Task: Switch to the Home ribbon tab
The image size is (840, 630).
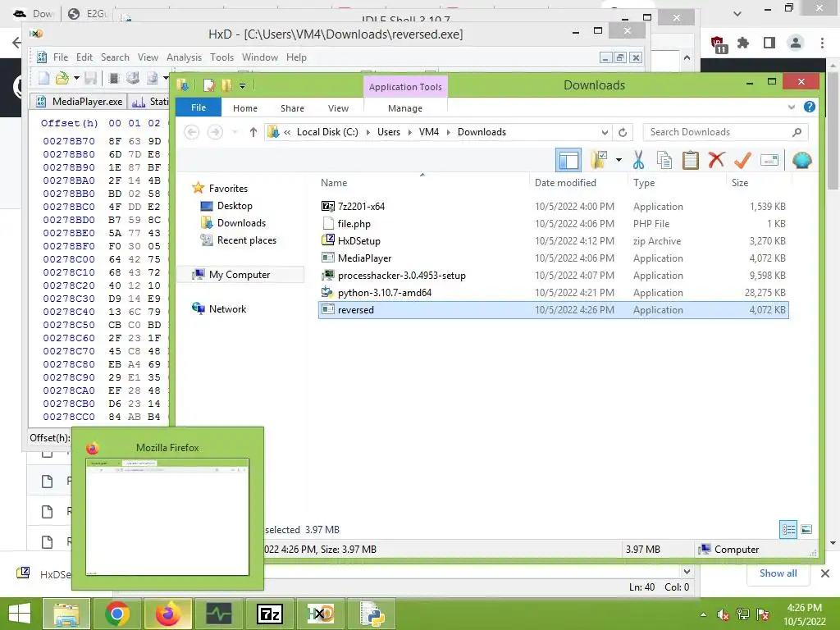Action: [244, 108]
